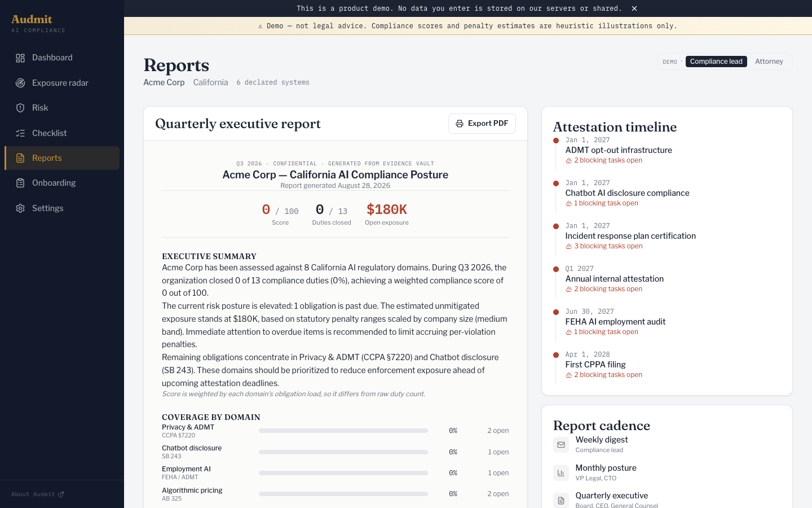
Task: Click the Weekly digest envelope icon
Action: (x=561, y=445)
